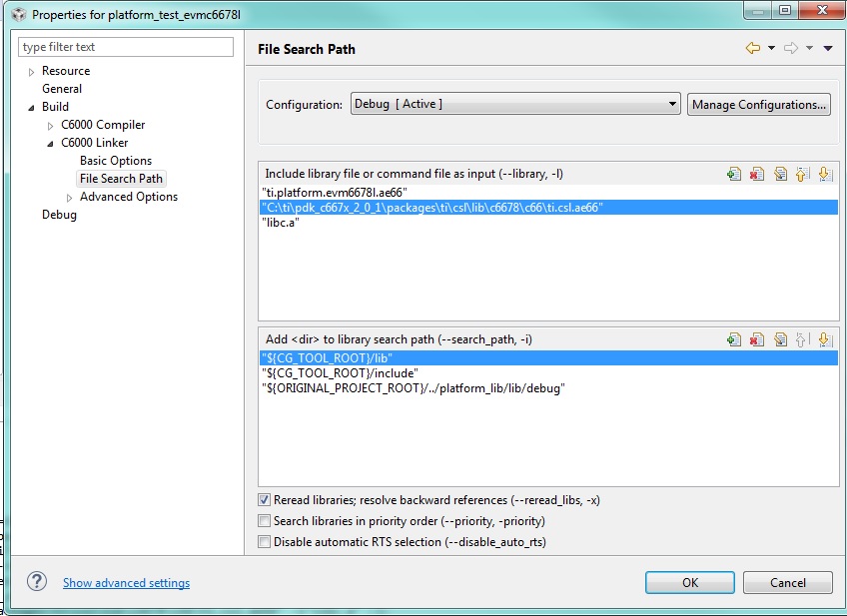This screenshot has width=847, height=616.
Task: Expand the C6000 Compiler tree item
Action: pos(48,125)
